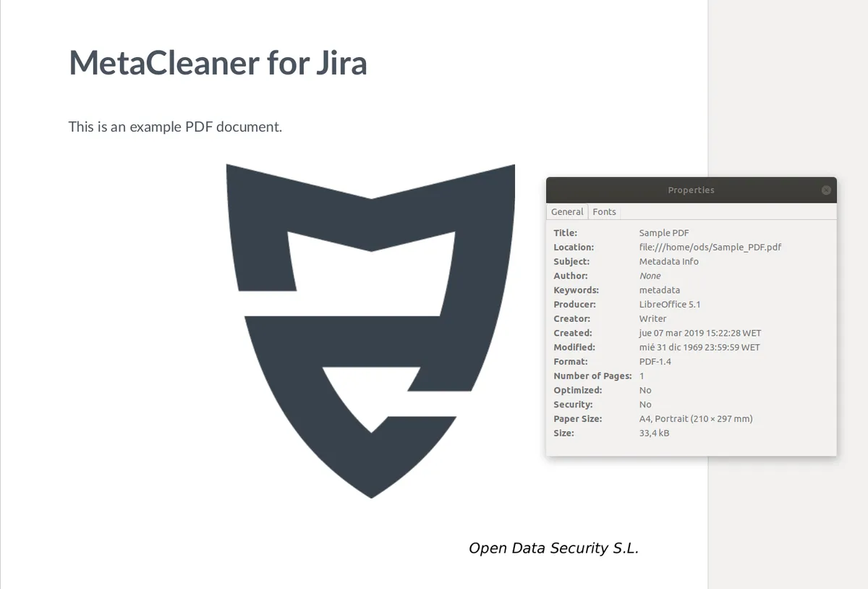Screen dimensions: 868x589
Task: Click the 'Format:' label
Action: (571, 362)
